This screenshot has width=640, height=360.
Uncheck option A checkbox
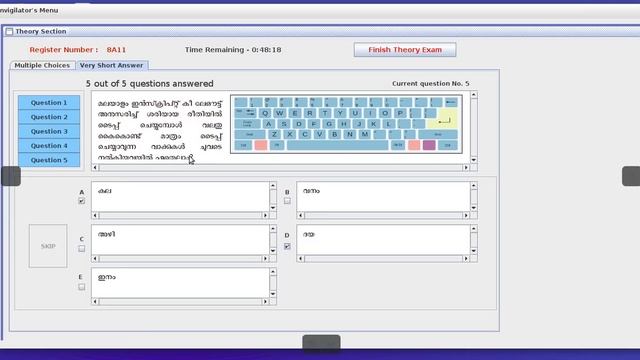pos(82,201)
